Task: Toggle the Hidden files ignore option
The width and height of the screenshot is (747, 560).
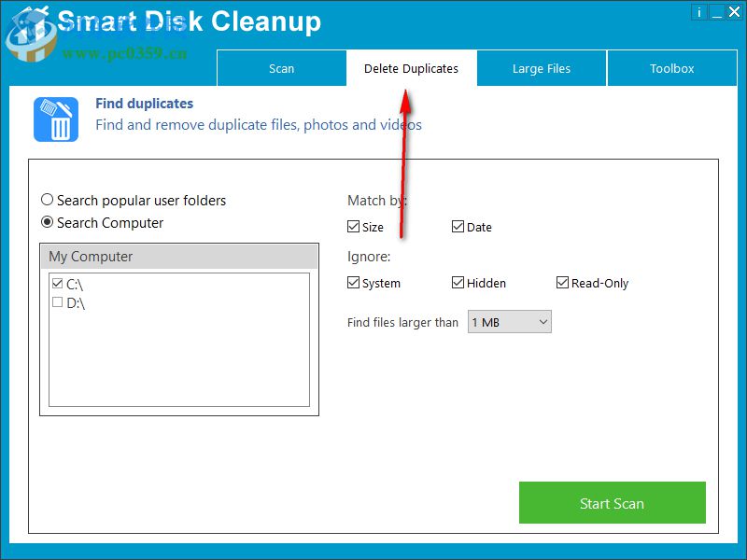Action: pyautogui.click(x=458, y=282)
